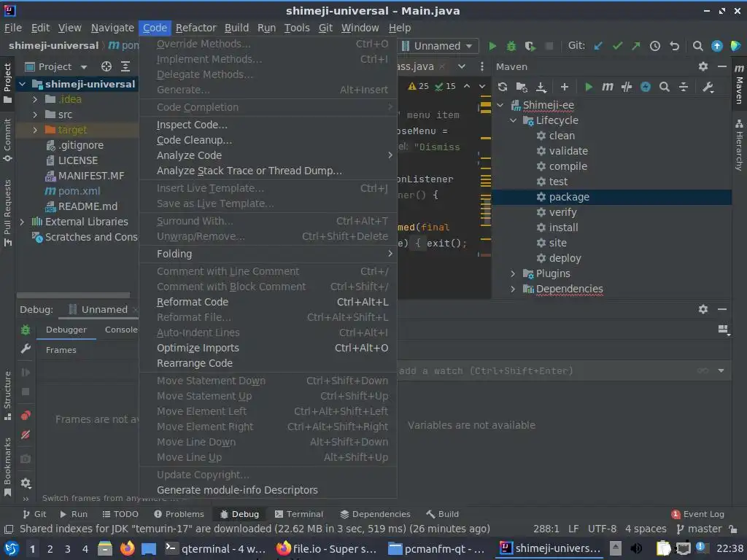Open editor tabs list dropdown chevron
Viewport: 747px width, 560px height.
pos(462,66)
